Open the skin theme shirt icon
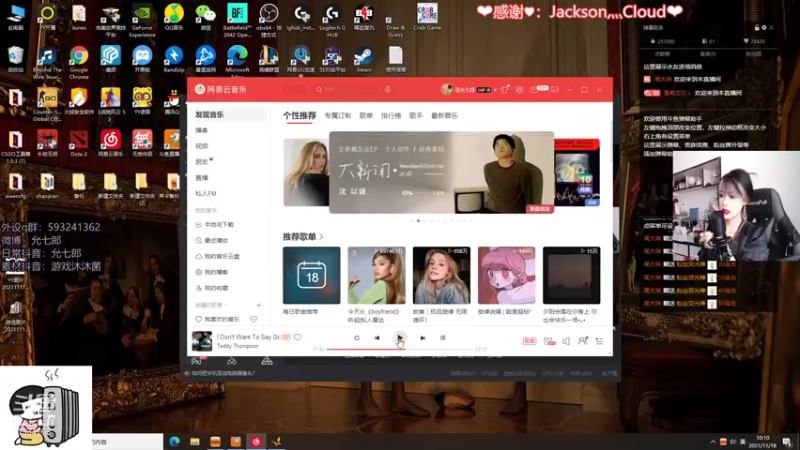 [x=505, y=89]
